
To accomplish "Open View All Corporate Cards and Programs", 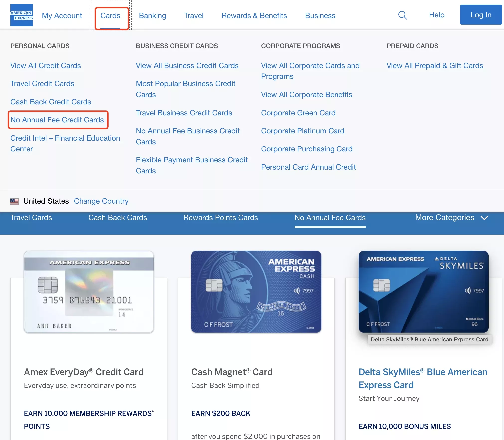I will [x=310, y=71].
